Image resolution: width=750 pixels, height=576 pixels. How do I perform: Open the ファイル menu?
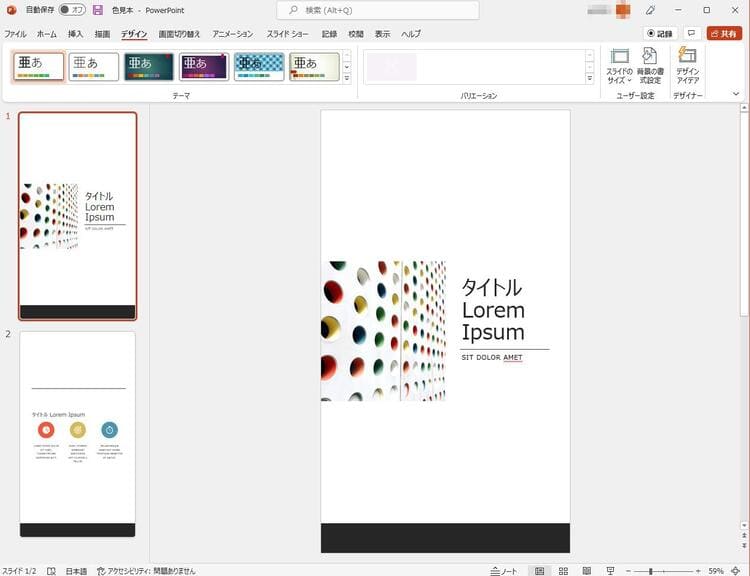point(15,34)
